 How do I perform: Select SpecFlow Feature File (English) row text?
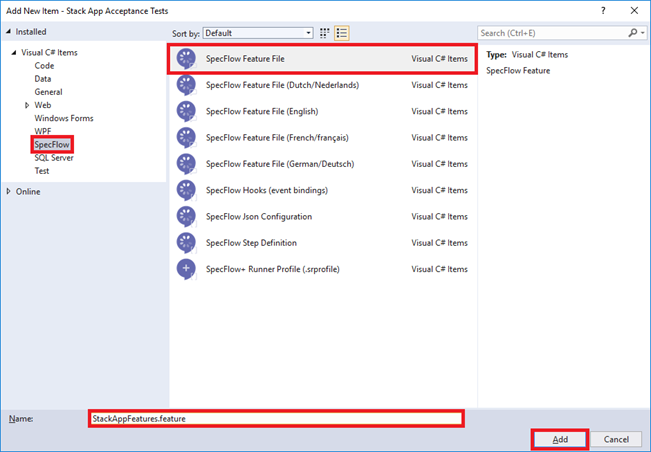(x=262, y=111)
